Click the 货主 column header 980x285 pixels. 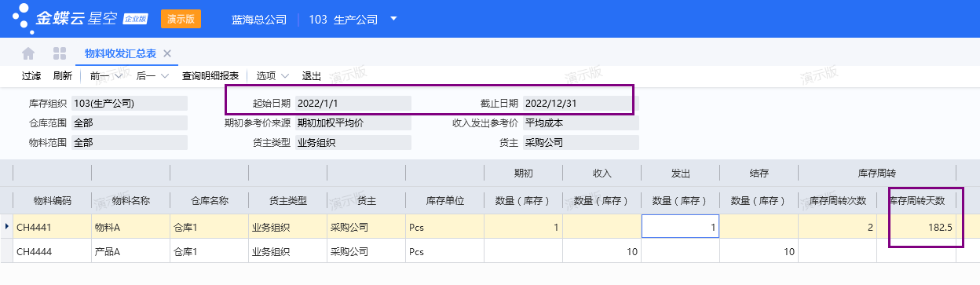(367, 200)
